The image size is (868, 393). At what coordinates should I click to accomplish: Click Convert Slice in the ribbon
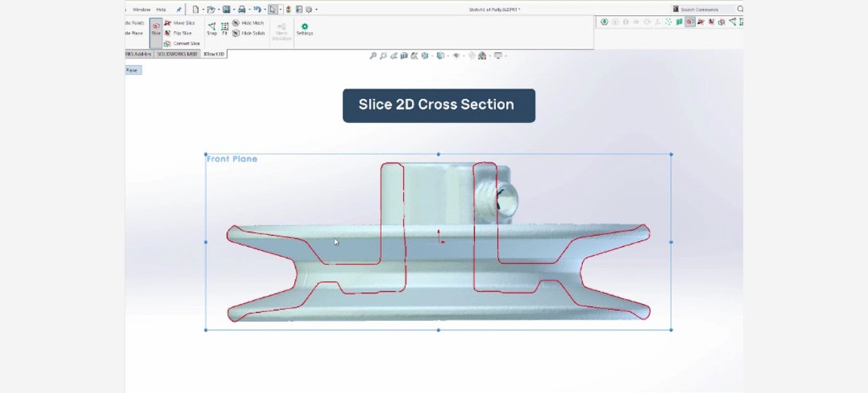tap(183, 44)
